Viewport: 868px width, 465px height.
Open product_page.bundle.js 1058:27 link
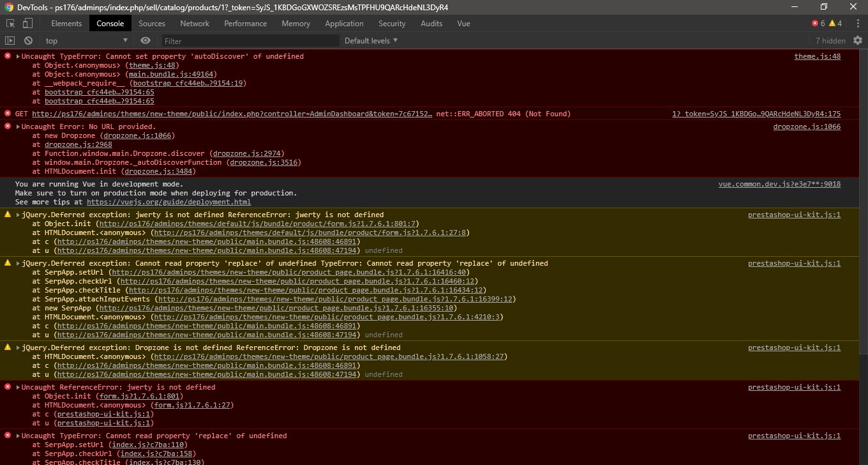(x=330, y=356)
